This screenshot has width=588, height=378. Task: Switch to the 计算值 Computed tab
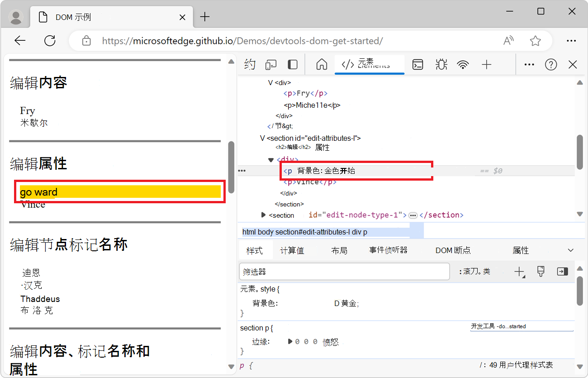click(x=292, y=250)
